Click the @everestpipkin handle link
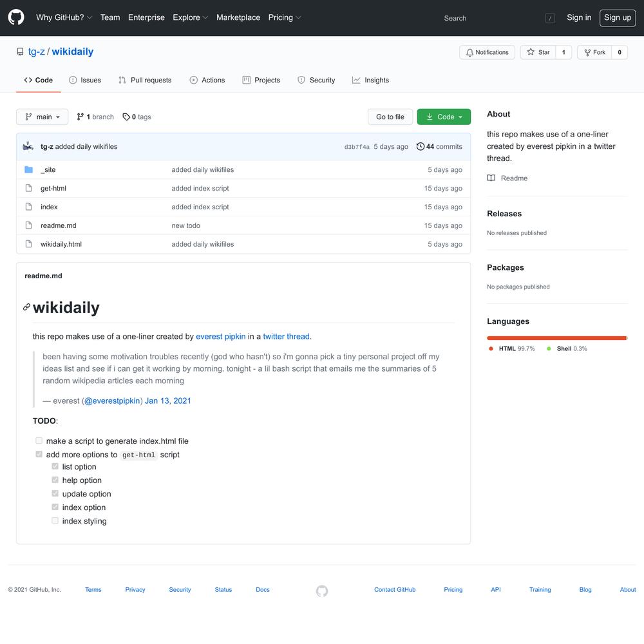 pos(112,401)
